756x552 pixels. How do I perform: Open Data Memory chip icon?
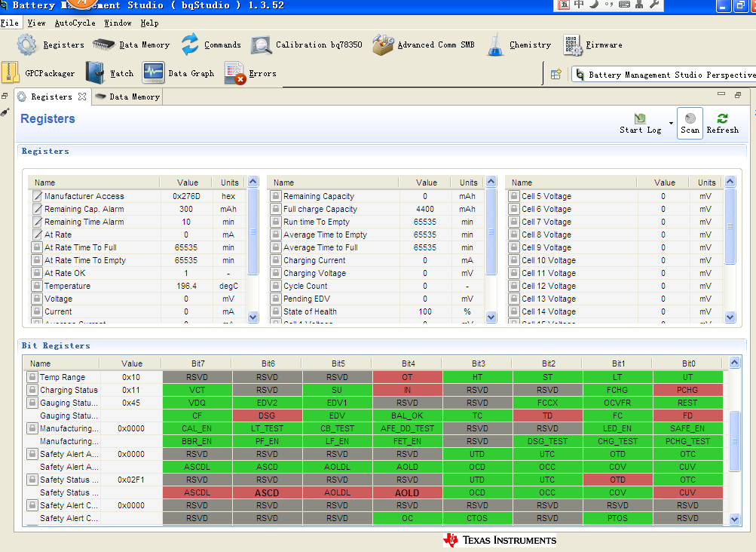point(103,45)
